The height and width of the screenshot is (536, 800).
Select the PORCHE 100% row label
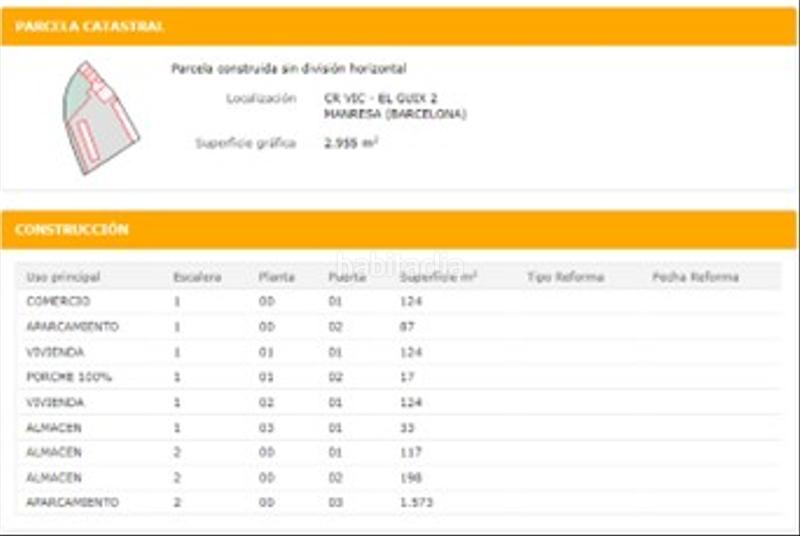(x=69, y=377)
